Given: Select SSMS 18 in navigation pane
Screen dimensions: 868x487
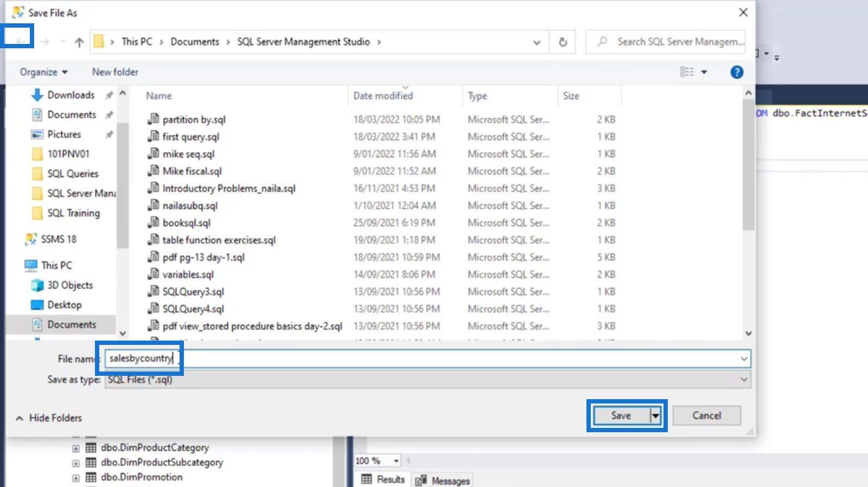Looking at the screenshot, I should point(59,239).
